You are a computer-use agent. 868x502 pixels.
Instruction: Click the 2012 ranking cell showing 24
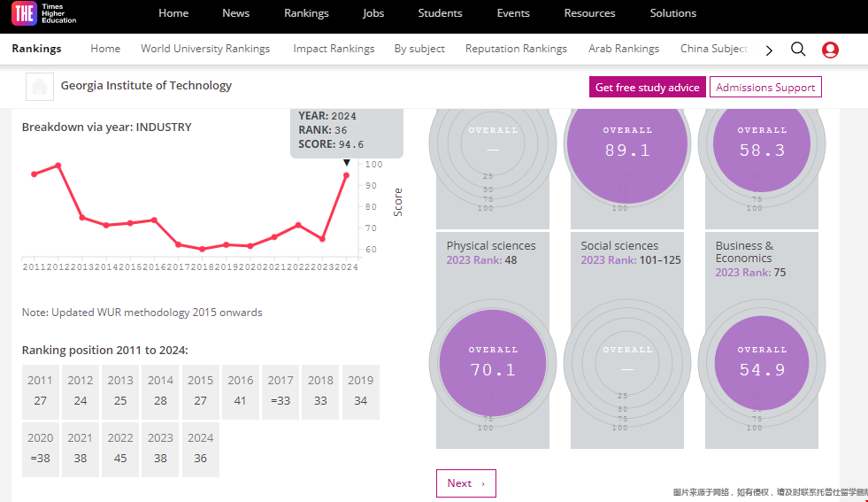tap(81, 391)
